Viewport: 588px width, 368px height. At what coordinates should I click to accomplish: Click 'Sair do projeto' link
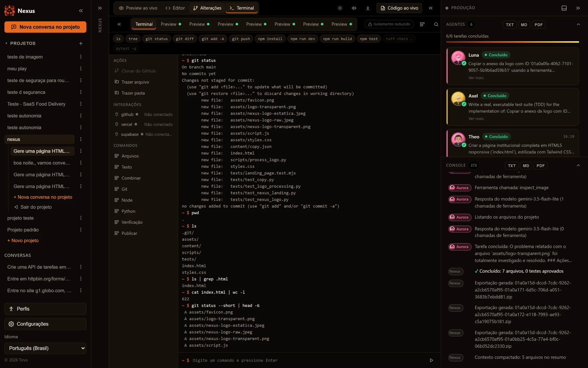tap(33, 207)
